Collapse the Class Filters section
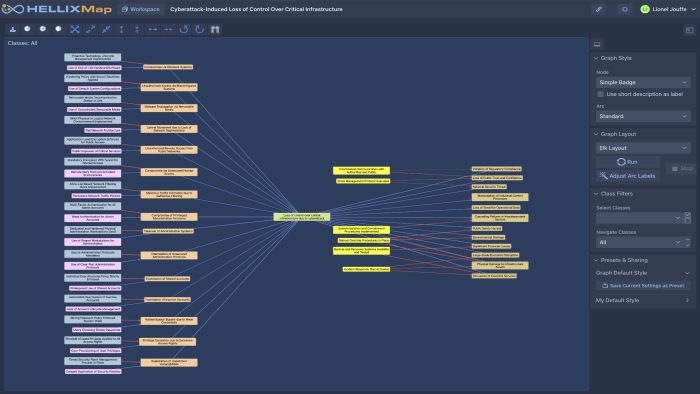 (x=596, y=194)
